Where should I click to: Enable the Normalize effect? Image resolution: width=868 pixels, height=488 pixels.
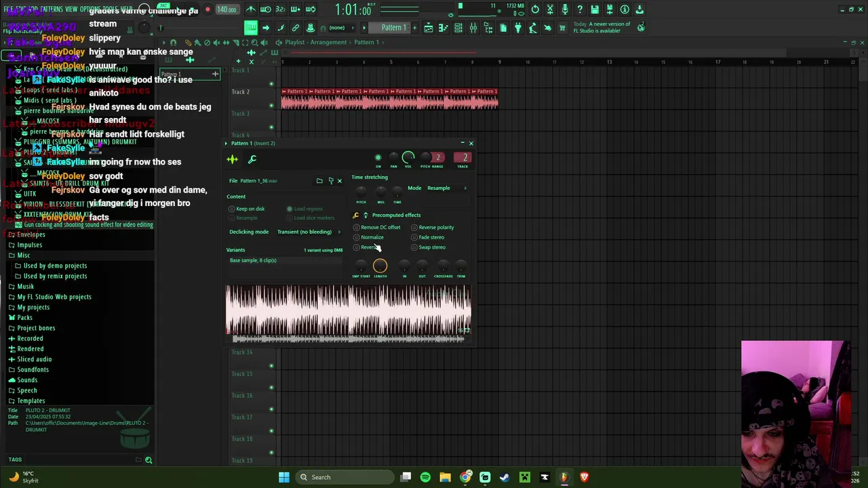[369, 237]
